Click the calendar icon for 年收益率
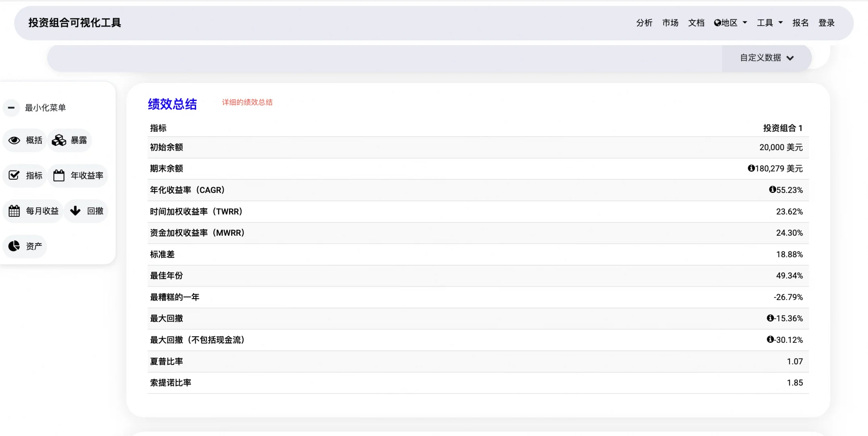This screenshot has height=436, width=868. click(59, 175)
